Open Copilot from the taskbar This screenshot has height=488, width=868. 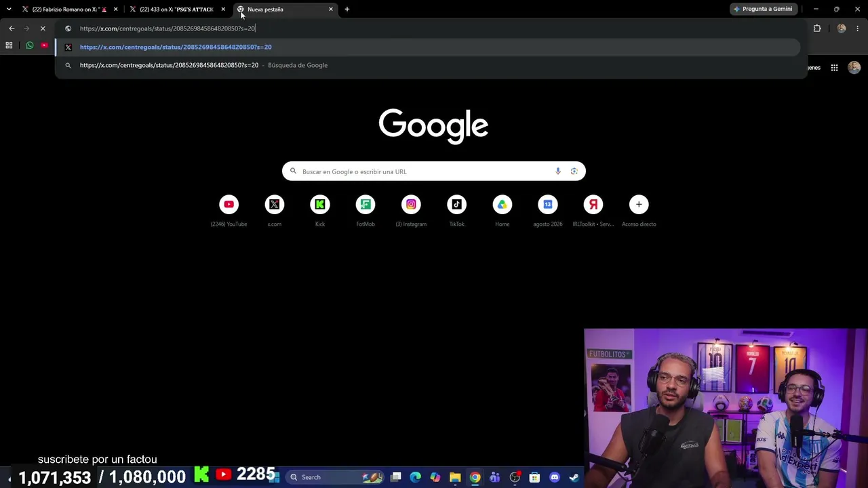[x=435, y=477]
